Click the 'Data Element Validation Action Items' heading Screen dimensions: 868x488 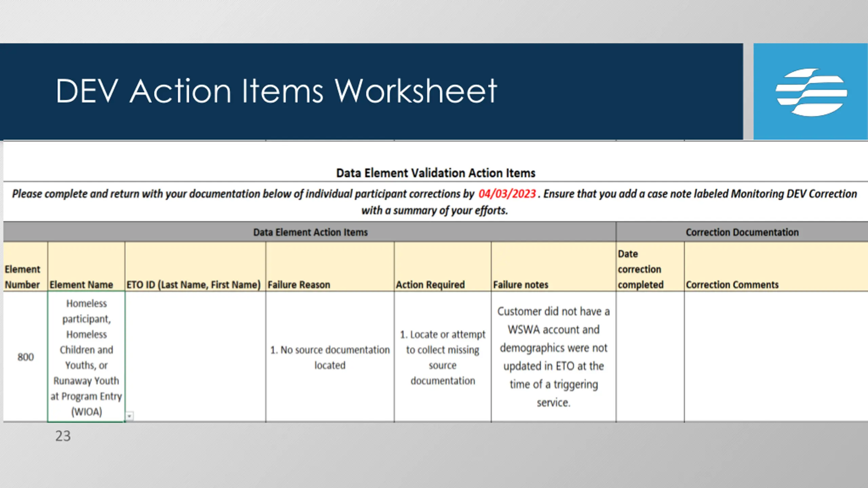point(435,173)
